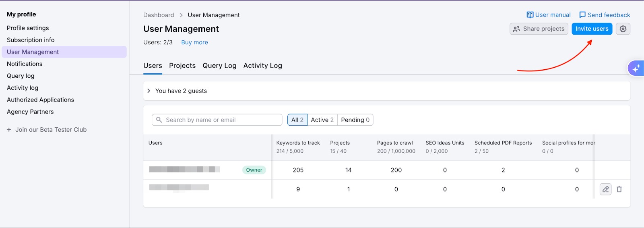The height and width of the screenshot is (228, 644).
Task: Click the User manual book icon
Action: click(530, 15)
